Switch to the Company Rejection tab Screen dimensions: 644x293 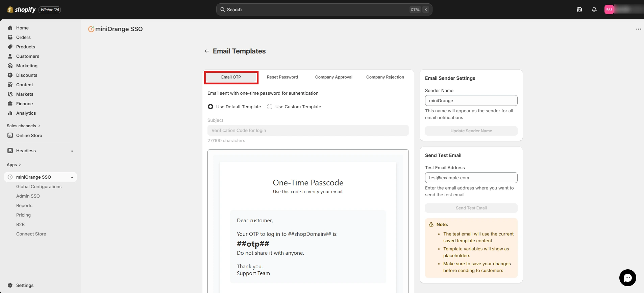(385, 77)
